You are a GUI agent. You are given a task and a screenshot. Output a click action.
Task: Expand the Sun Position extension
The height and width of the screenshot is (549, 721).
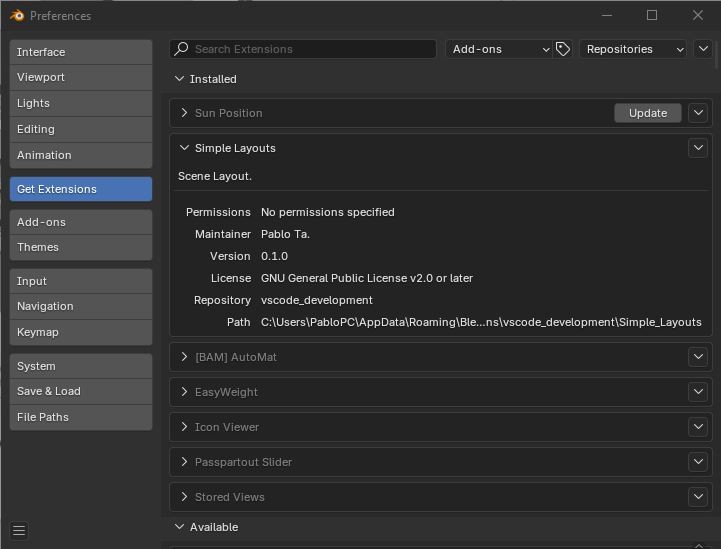pyautogui.click(x=184, y=113)
